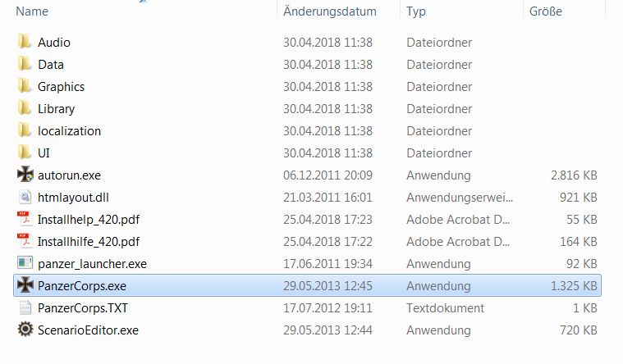Click the localization folder name
Image resolution: width=623 pixels, height=364 pixels.
[69, 130]
